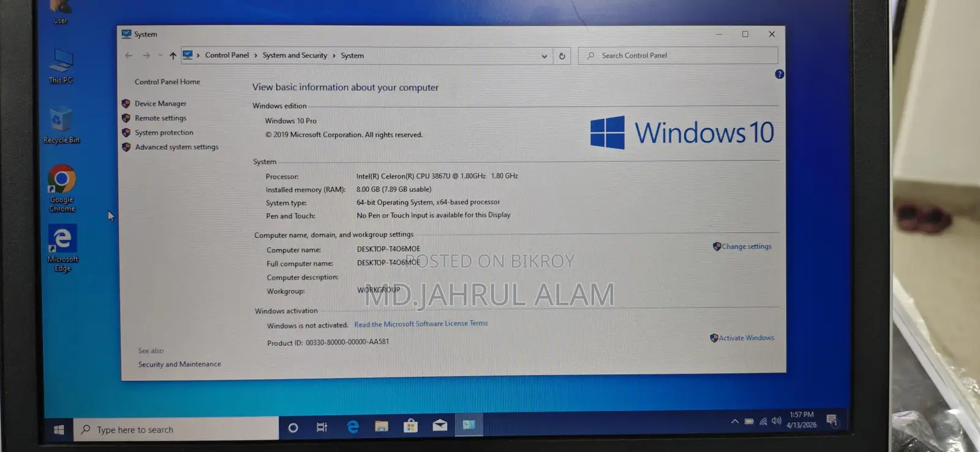Expand the address bar history dropdown

(x=544, y=56)
